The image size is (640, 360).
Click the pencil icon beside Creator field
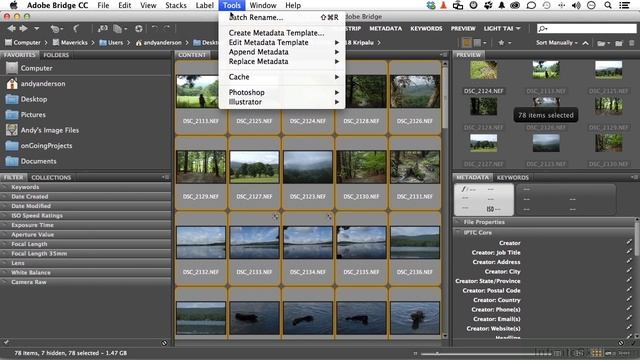click(x=629, y=243)
